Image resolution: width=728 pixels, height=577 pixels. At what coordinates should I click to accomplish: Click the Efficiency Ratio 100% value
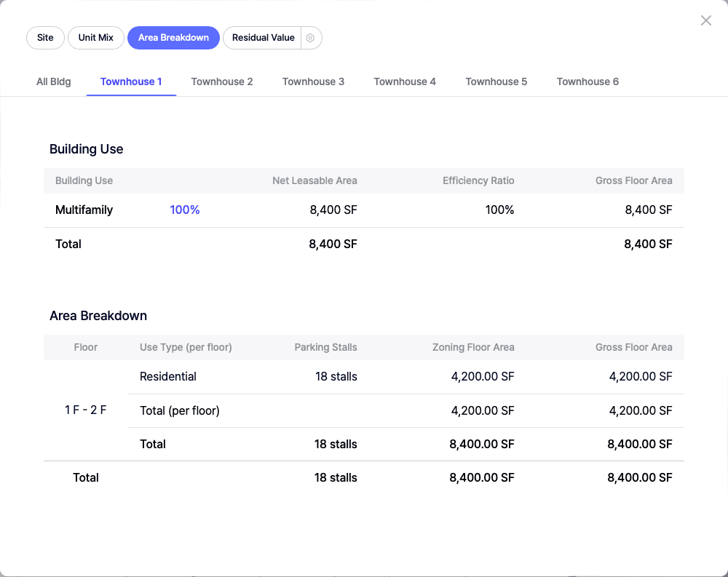[499, 210]
